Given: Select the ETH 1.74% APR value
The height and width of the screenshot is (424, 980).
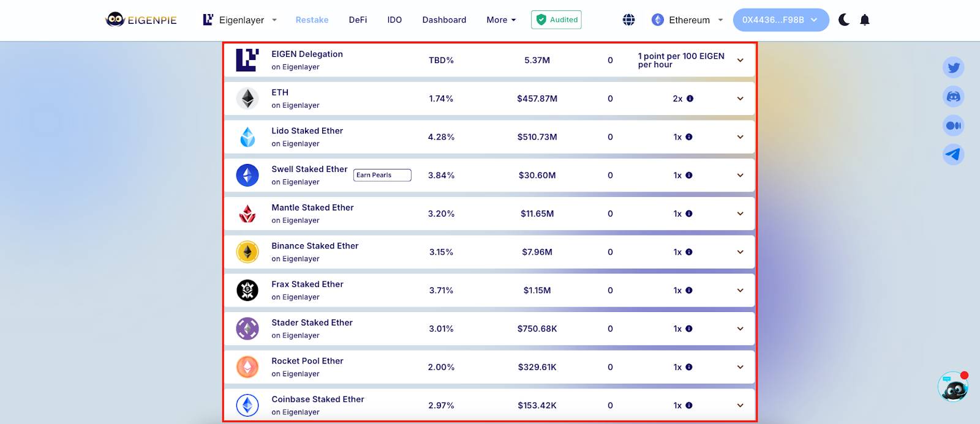Looking at the screenshot, I should (x=441, y=99).
